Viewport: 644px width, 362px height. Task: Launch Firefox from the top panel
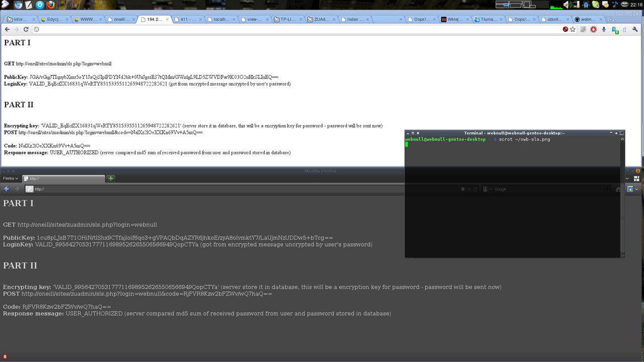click(50, 5)
